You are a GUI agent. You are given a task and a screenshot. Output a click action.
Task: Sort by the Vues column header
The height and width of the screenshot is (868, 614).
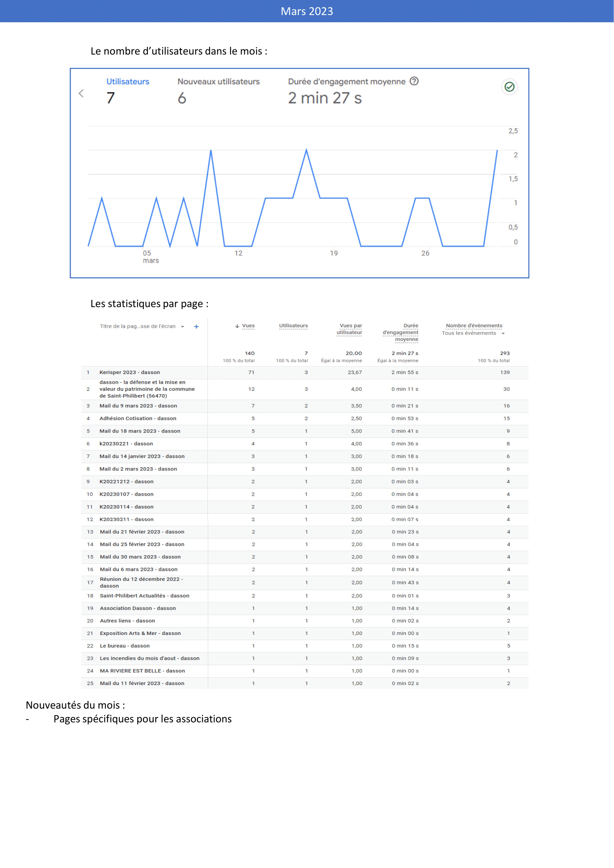(248, 326)
